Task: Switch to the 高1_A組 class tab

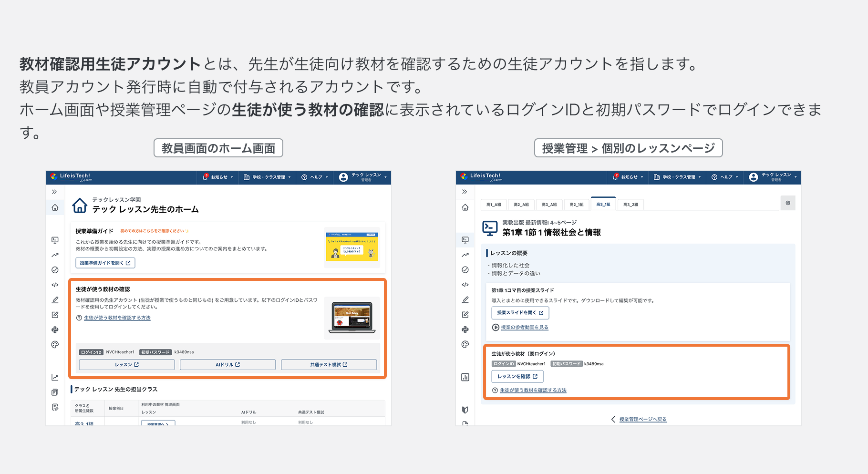Action: [x=494, y=205]
